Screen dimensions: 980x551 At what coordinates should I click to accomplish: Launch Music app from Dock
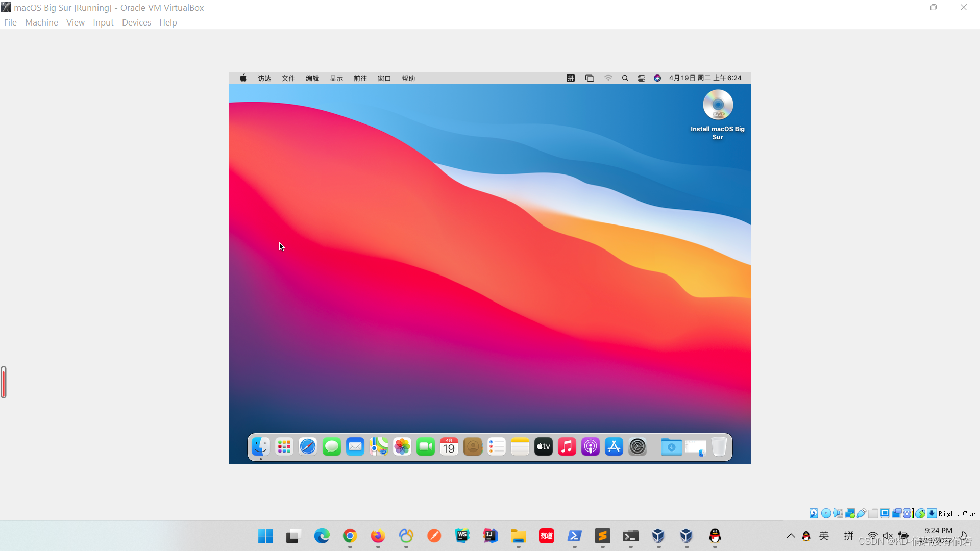pos(567,447)
